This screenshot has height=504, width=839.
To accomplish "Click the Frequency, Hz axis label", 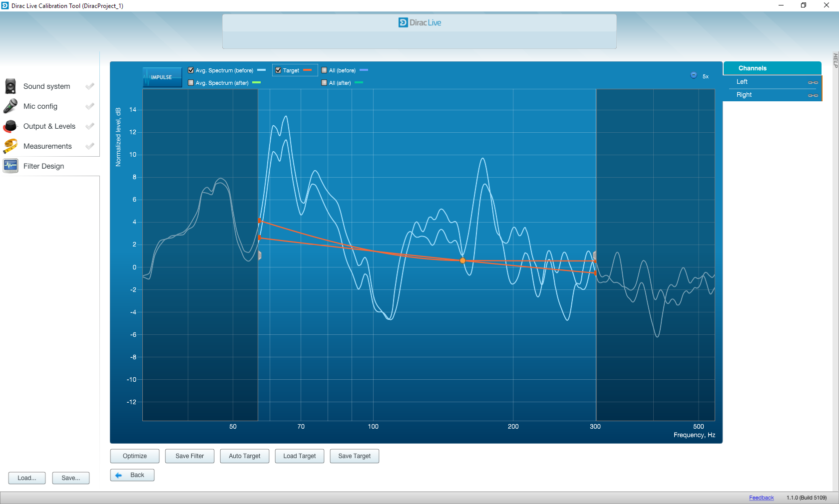I will point(694,435).
